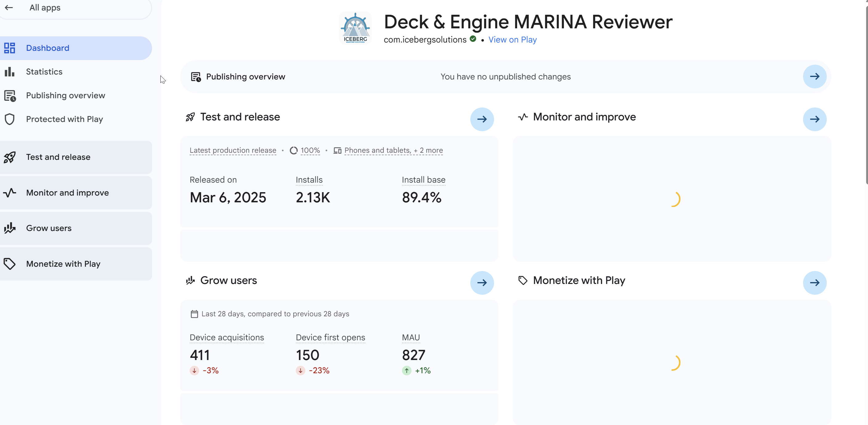Open the Publishing overview banner arrow
Viewport: 868px width, 425px height.
pos(814,76)
